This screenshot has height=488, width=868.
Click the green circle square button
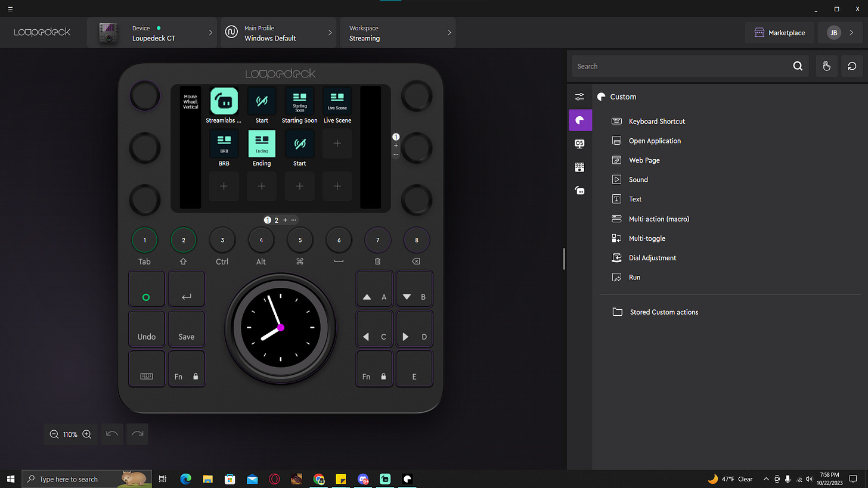pos(147,289)
